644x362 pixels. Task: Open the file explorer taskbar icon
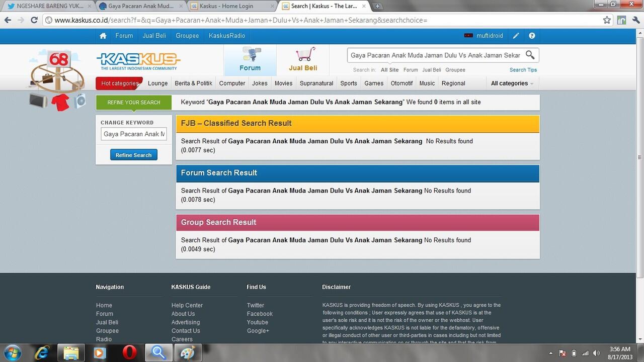coord(71,353)
